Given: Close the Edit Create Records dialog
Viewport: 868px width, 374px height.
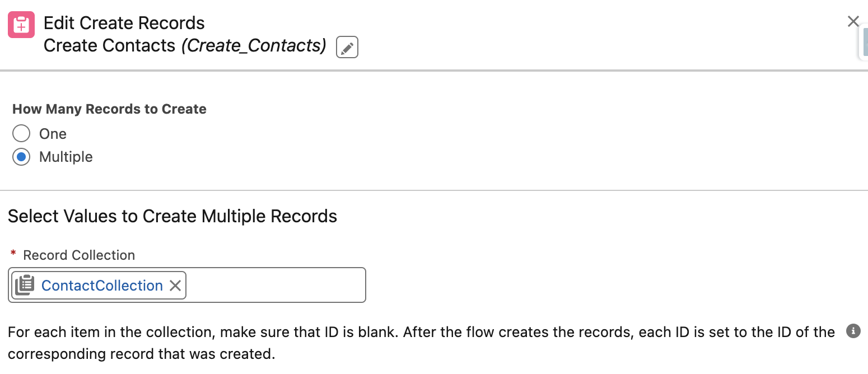Looking at the screenshot, I should [853, 21].
